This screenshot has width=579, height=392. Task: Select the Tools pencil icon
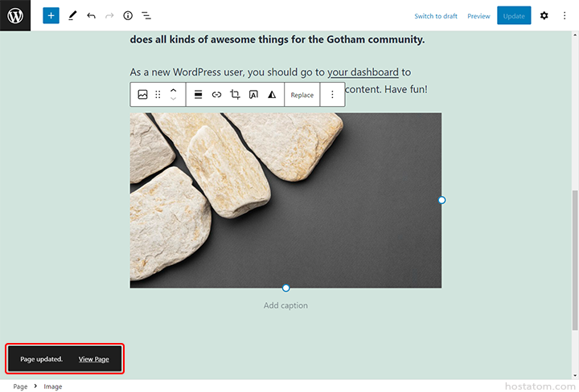tap(72, 15)
